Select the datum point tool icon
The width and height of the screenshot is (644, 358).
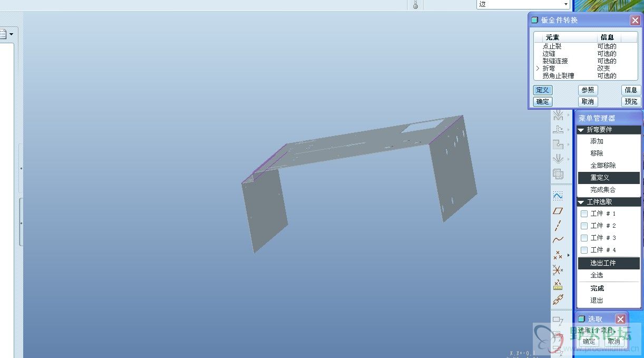click(x=558, y=255)
